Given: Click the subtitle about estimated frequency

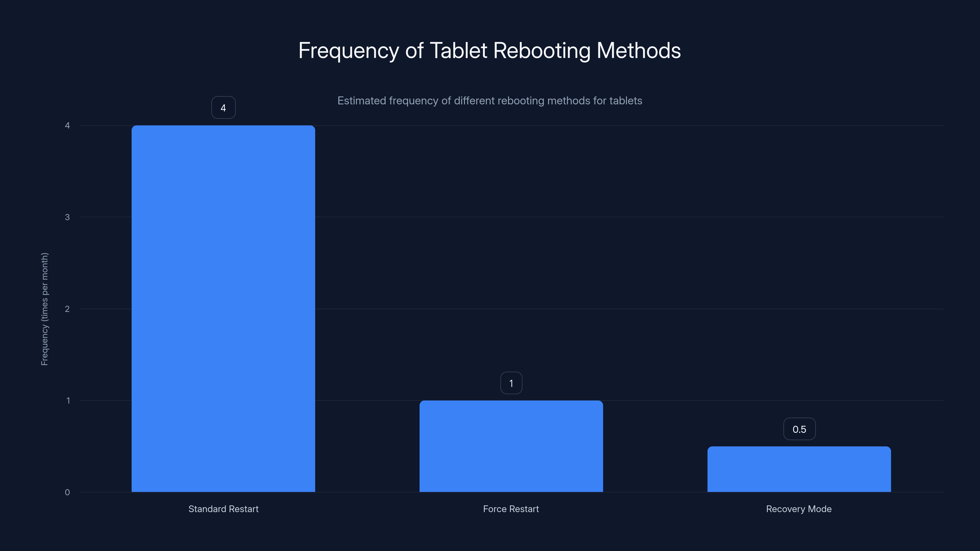Looking at the screenshot, I should [x=490, y=101].
